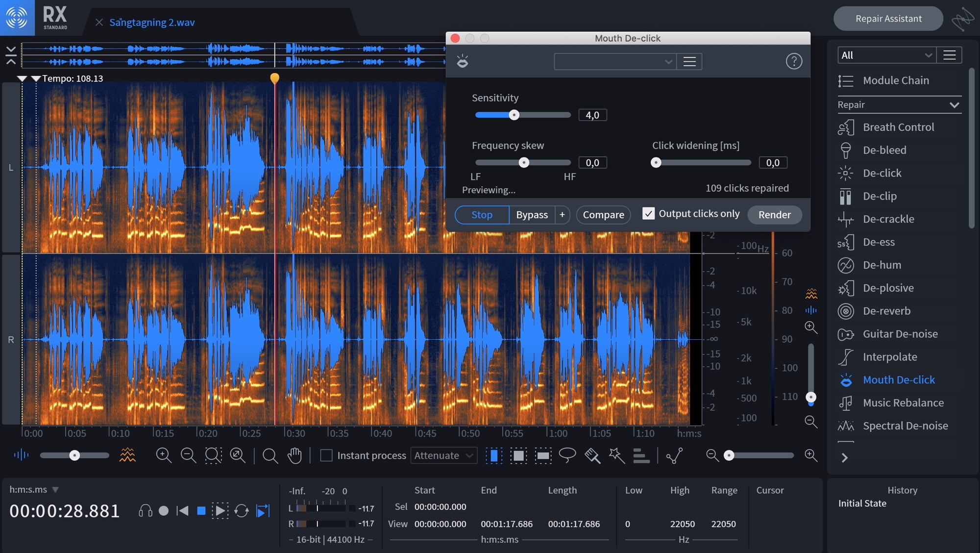Uncheck Output clicks only
This screenshot has height=553, width=980.
[x=648, y=213]
